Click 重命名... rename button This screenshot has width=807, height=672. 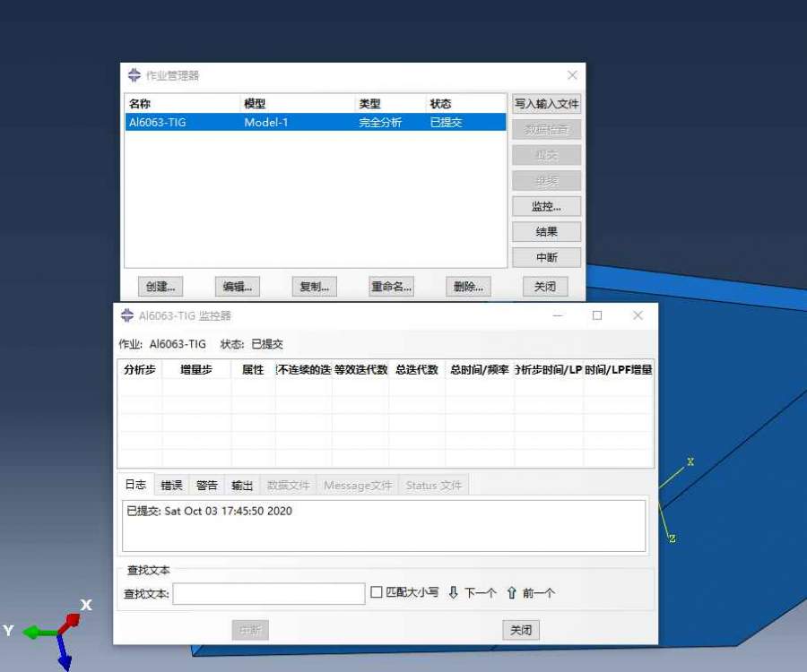pyautogui.click(x=391, y=287)
